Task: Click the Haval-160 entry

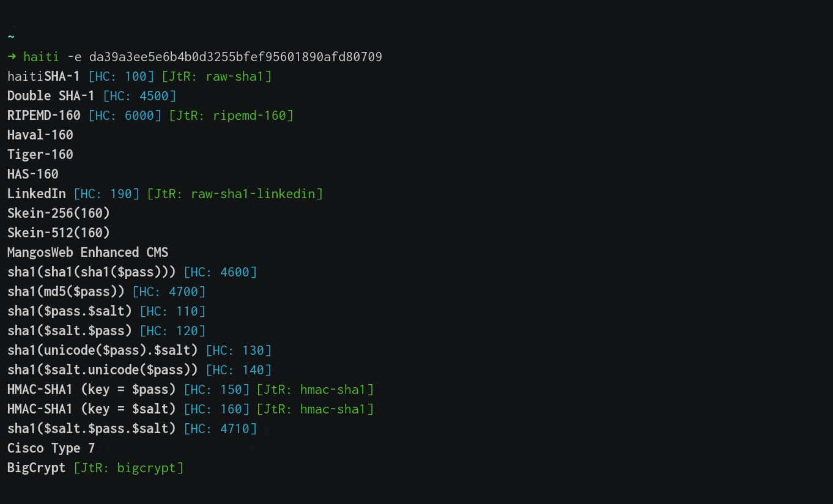Action: tap(40, 135)
